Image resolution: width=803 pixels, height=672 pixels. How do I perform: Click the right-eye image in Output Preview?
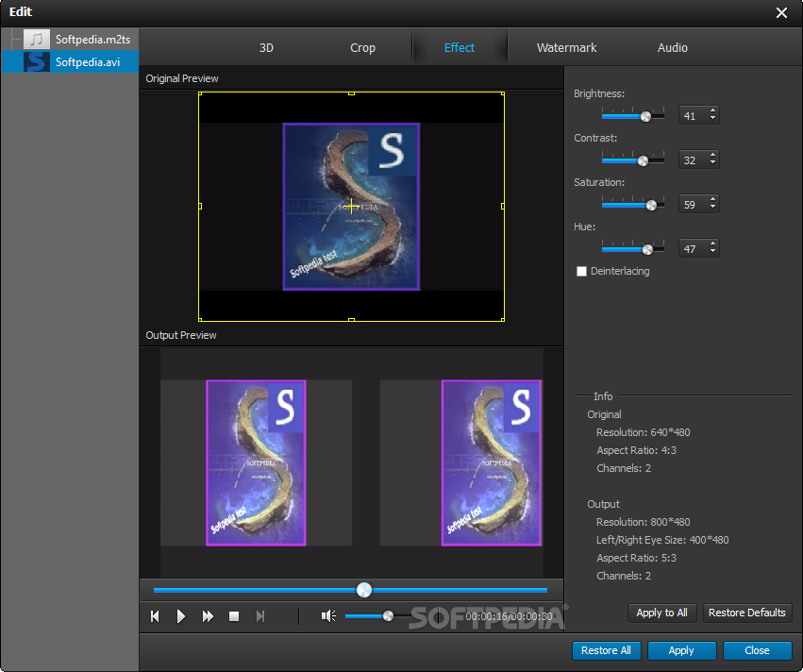tap(491, 463)
